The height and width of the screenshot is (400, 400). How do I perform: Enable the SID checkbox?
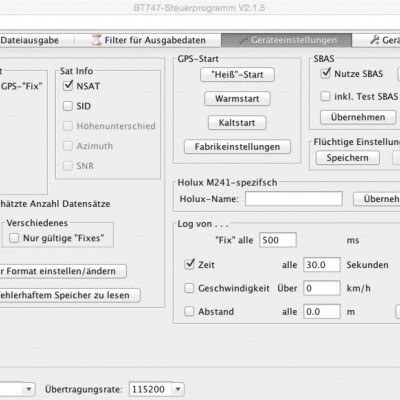click(68, 106)
